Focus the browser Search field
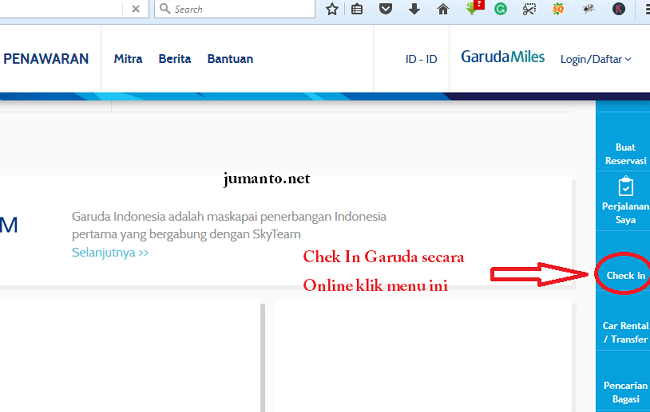The image size is (650, 412). pos(235,9)
